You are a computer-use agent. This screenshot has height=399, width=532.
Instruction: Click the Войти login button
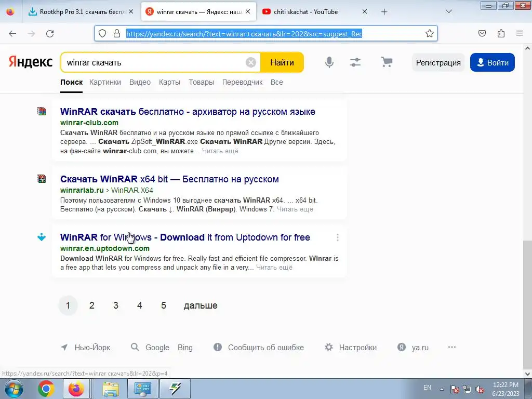(x=493, y=62)
